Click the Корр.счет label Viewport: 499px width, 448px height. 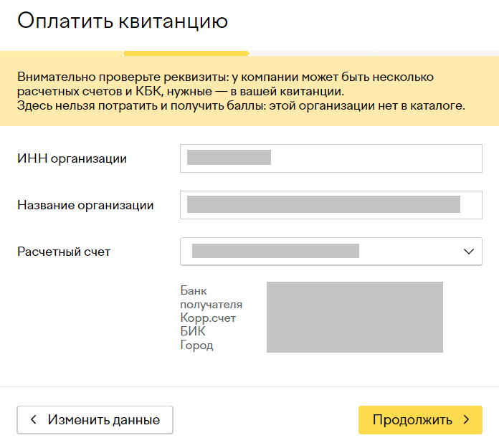click(x=208, y=318)
